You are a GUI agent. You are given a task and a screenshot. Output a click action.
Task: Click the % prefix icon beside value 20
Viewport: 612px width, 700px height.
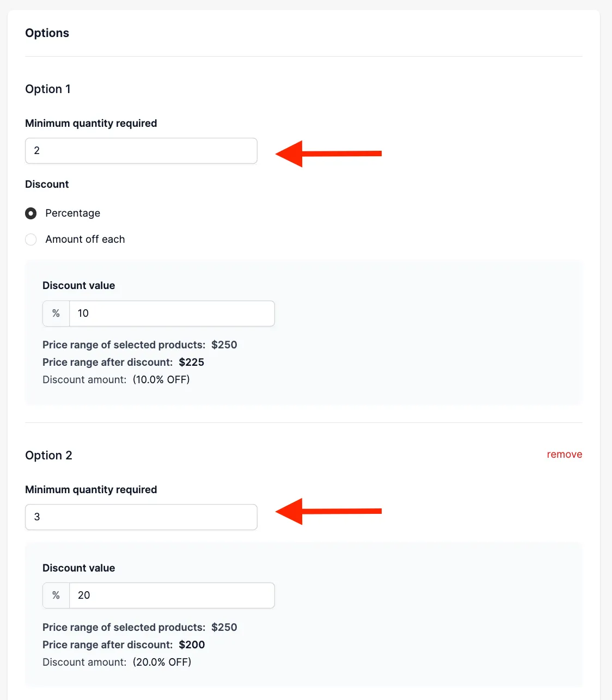[56, 595]
